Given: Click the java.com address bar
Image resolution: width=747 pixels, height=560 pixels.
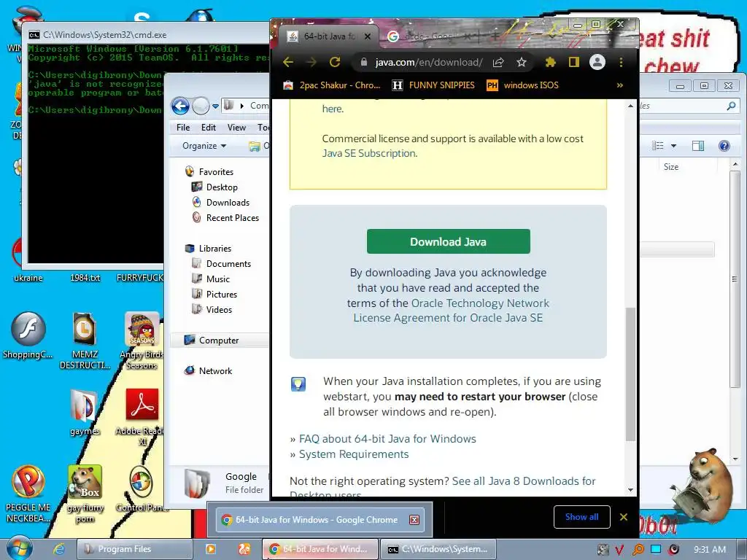Looking at the screenshot, I should (x=429, y=63).
